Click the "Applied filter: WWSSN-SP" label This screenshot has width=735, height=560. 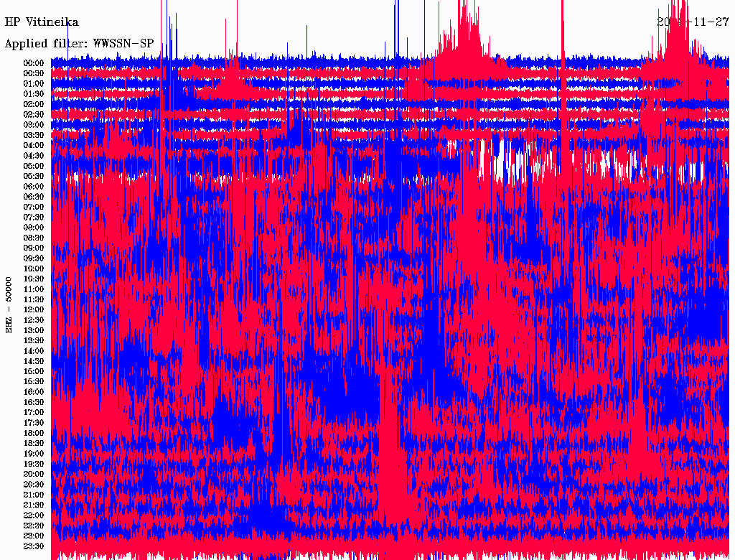(x=79, y=44)
